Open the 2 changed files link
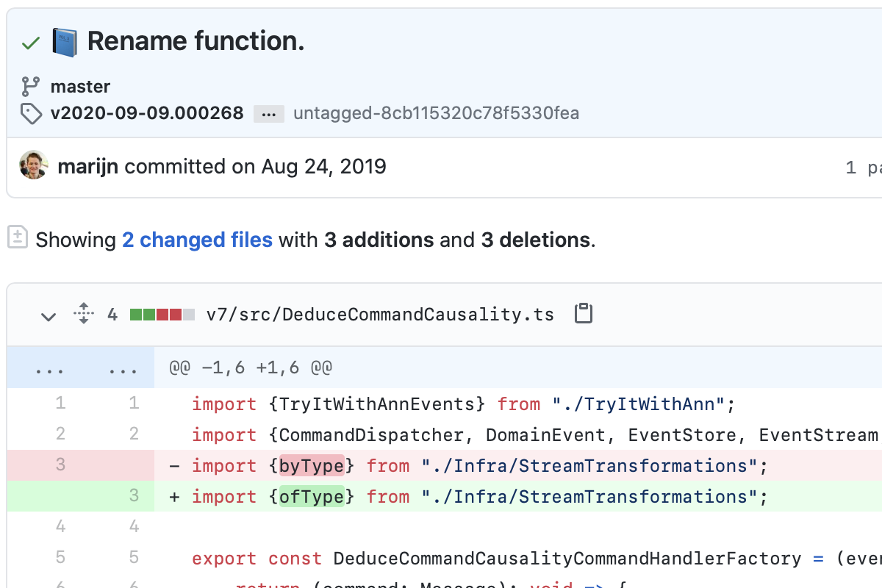 [x=197, y=240]
